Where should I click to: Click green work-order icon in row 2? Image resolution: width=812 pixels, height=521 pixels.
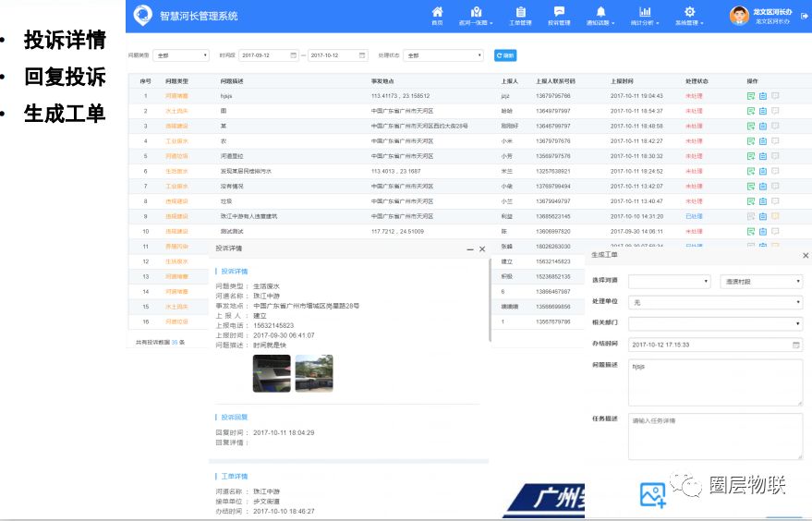(x=751, y=111)
